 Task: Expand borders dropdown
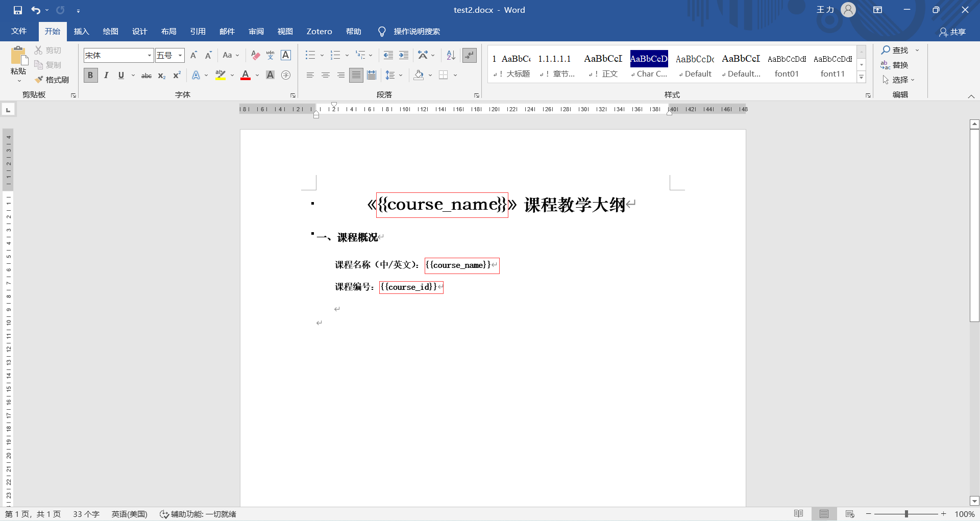pos(455,76)
